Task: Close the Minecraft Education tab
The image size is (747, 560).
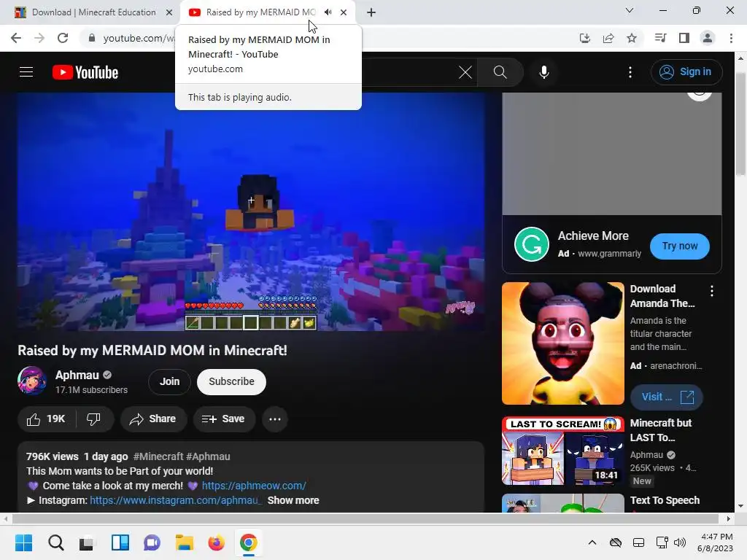Action: [169, 12]
